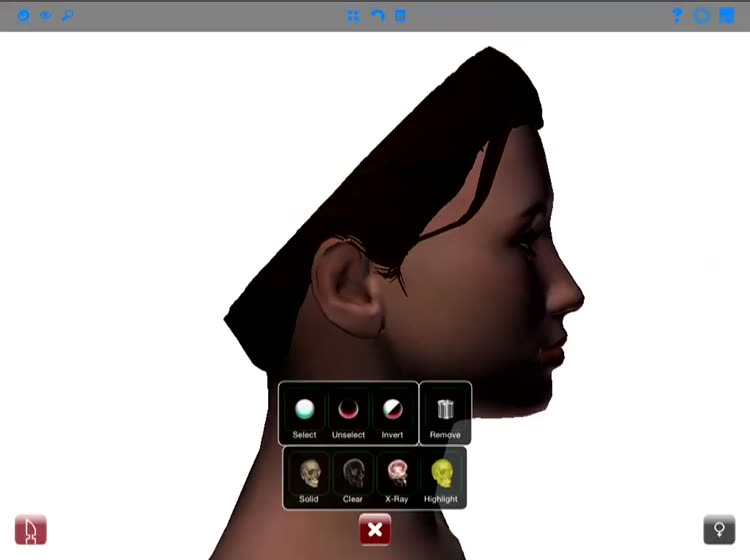The width and height of the screenshot is (750, 560).
Task: Click the trash icon in top toolbar
Action: 400,16
